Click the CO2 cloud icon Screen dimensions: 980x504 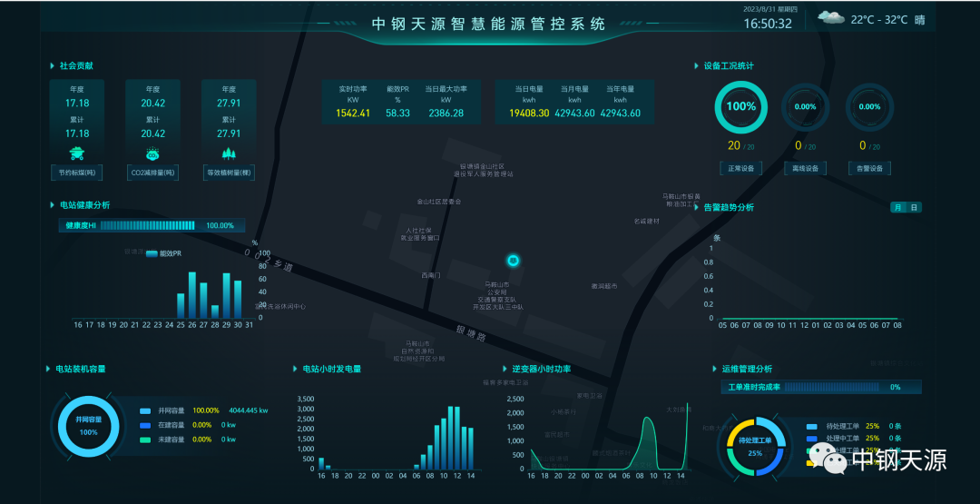click(153, 153)
